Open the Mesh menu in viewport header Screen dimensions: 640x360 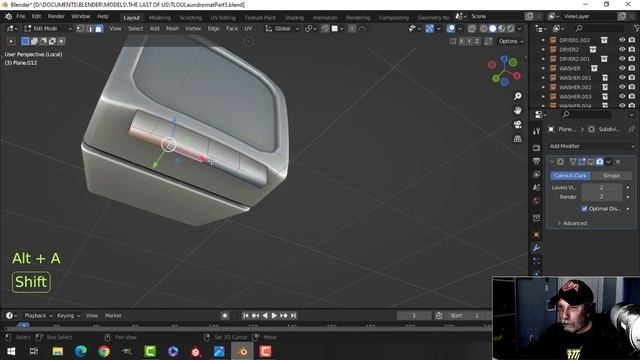pyautogui.click(x=172, y=29)
